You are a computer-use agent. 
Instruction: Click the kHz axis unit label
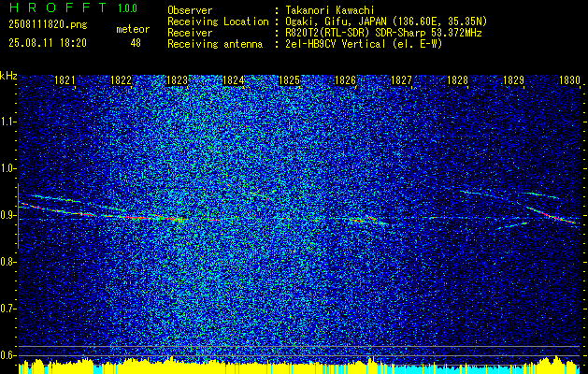tap(8, 76)
